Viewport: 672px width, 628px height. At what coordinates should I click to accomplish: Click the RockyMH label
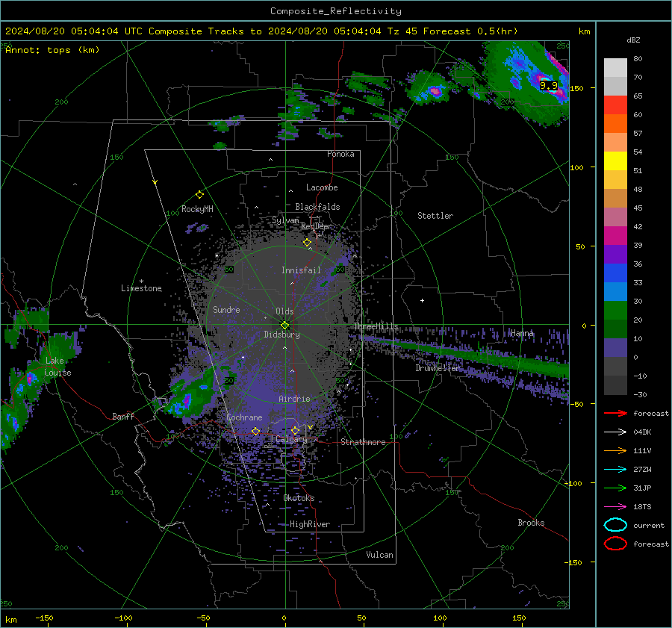197,209
